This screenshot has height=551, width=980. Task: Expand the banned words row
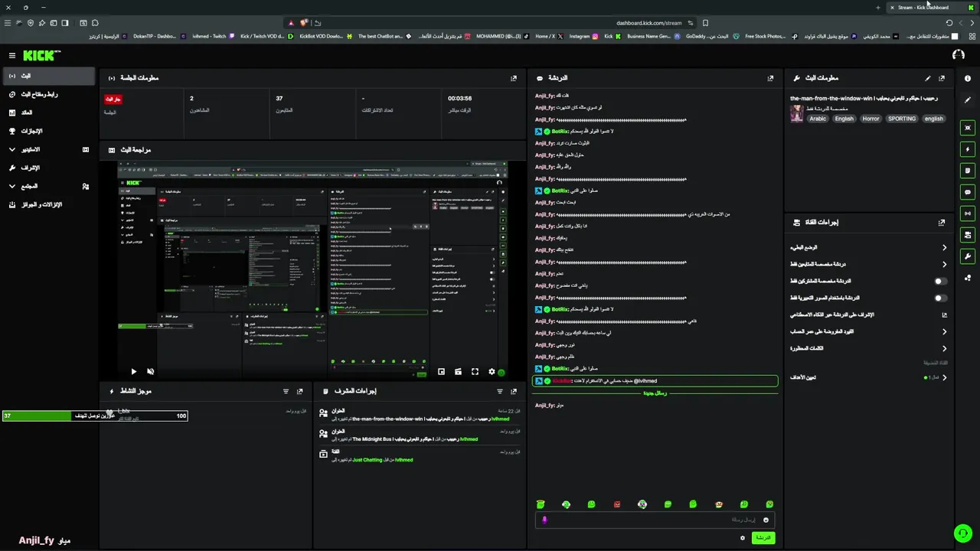[868, 349]
